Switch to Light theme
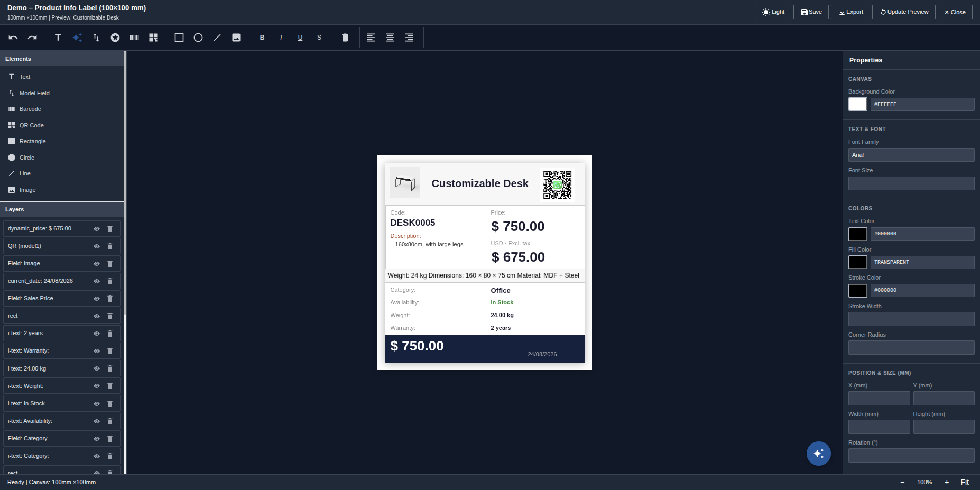This screenshot has width=980, height=490. 773,12
